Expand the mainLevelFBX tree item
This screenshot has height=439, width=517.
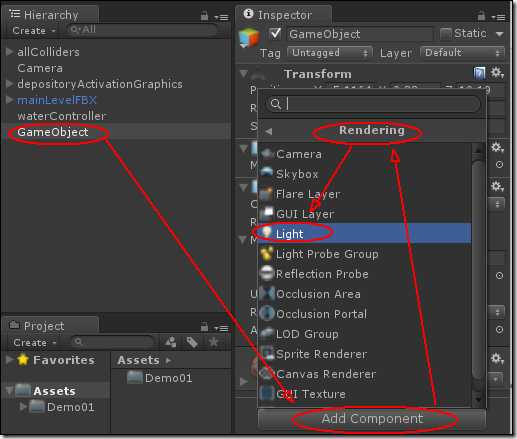[x=10, y=99]
